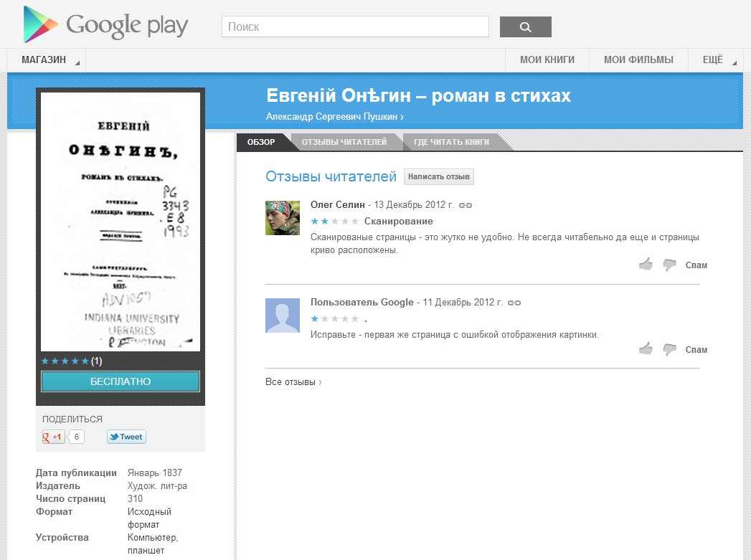Image resolution: width=751 pixels, height=560 pixels.
Task: Click the БЕСПЛАТНО button
Action: pyautogui.click(x=121, y=381)
